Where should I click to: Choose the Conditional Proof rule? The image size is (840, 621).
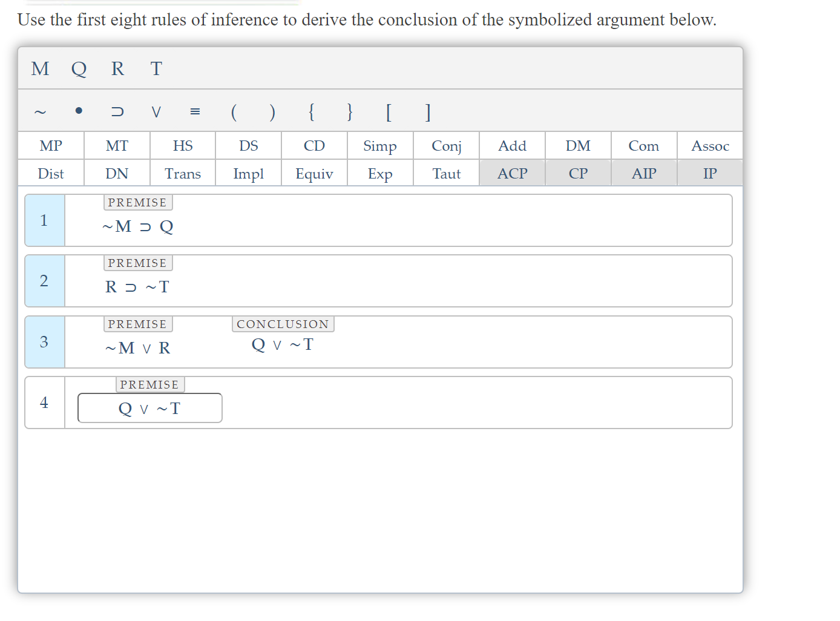(x=578, y=173)
